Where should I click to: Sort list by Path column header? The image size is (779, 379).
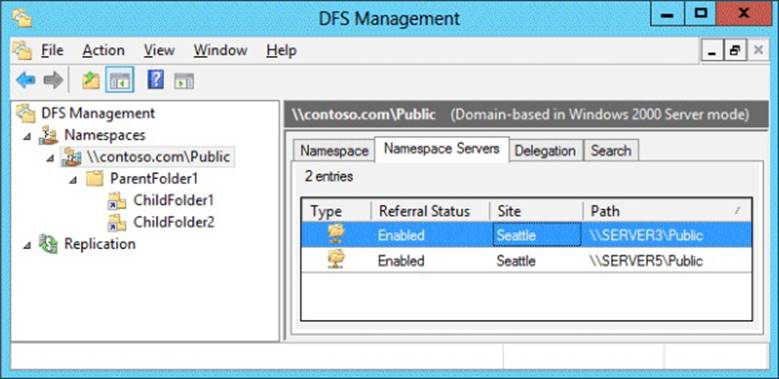666,211
